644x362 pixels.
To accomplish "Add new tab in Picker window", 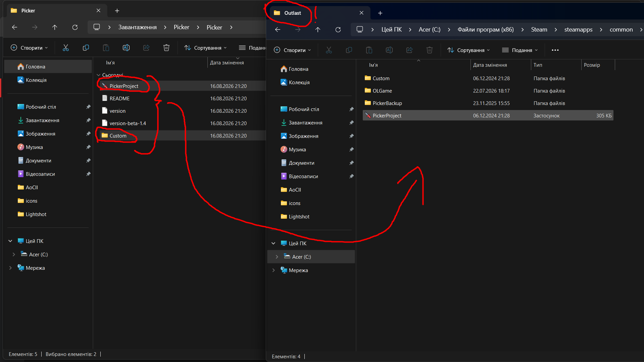I will point(117,11).
